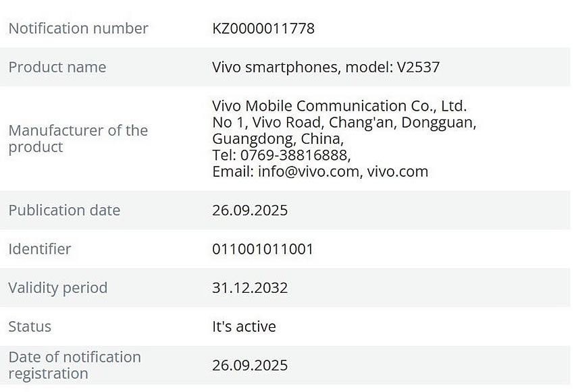
Task: Select the notification number KZ0000011778
Action: coord(263,28)
